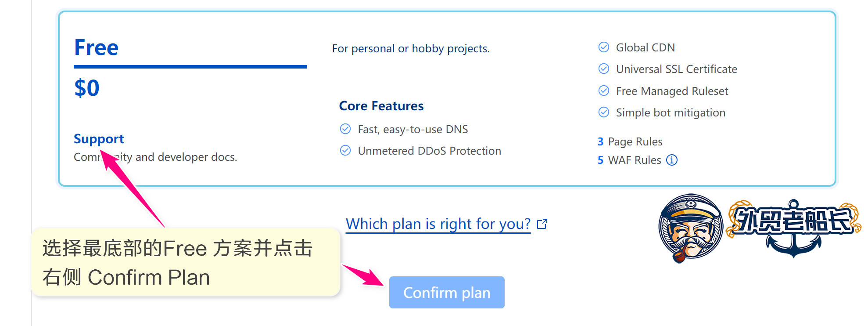Viewport: 868px width, 326px height.
Task: Click the Free Managed Ruleset checkmark icon
Action: point(604,91)
